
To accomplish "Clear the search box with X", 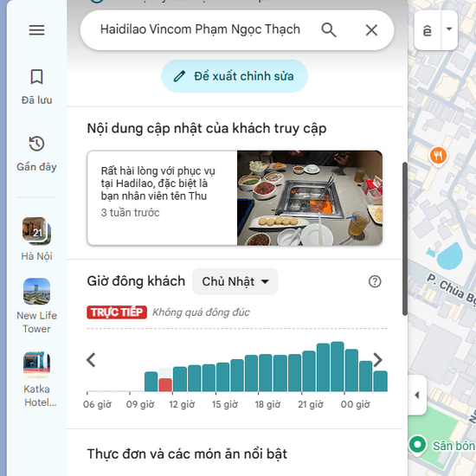I will pyautogui.click(x=371, y=30).
